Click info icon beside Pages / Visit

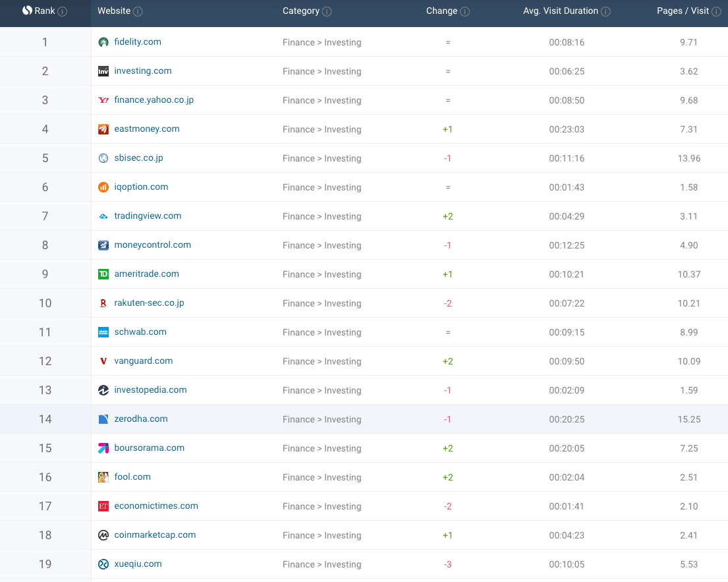click(x=716, y=12)
